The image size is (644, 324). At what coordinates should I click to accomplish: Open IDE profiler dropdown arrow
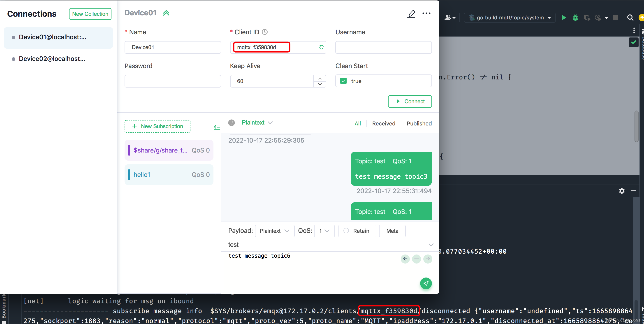(x=606, y=18)
